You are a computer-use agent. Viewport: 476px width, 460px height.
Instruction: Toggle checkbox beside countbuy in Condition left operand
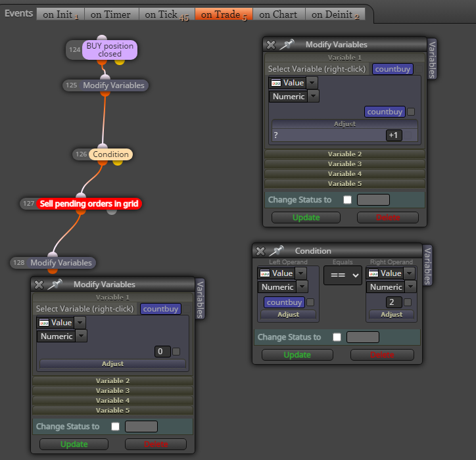point(310,302)
